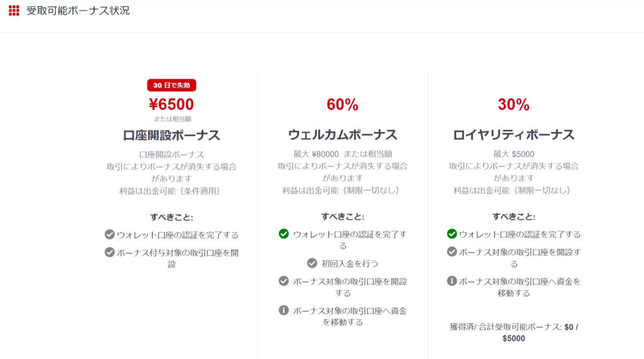Click green check icon under ウェルカムボーナス
The image size is (644, 359).
tap(284, 234)
